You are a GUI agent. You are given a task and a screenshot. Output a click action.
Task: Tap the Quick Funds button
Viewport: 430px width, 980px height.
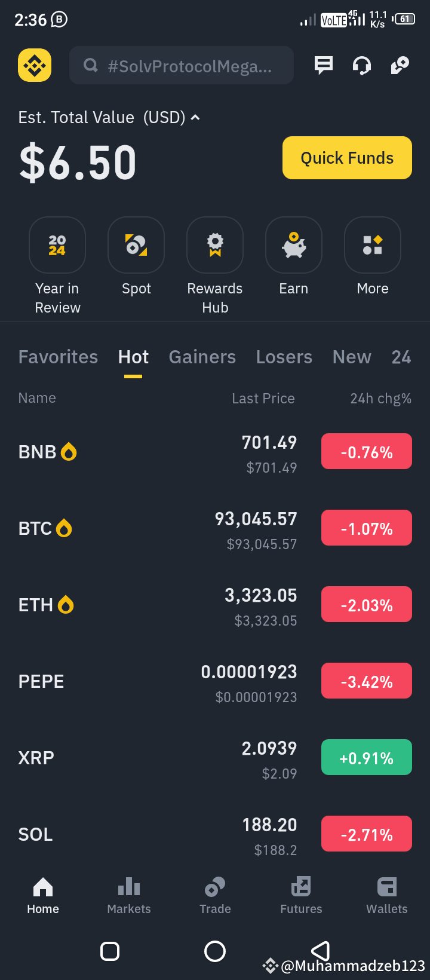pos(347,158)
